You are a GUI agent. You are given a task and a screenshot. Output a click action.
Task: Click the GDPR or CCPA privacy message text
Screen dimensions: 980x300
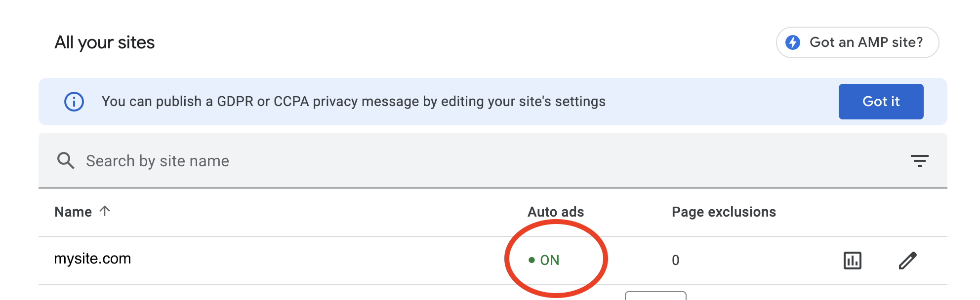point(354,102)
